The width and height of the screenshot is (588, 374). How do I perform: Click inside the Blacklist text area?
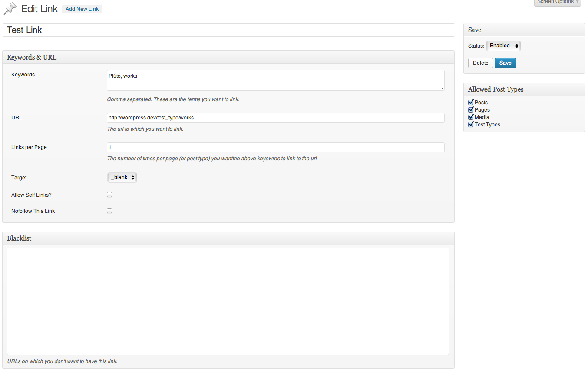228,301
